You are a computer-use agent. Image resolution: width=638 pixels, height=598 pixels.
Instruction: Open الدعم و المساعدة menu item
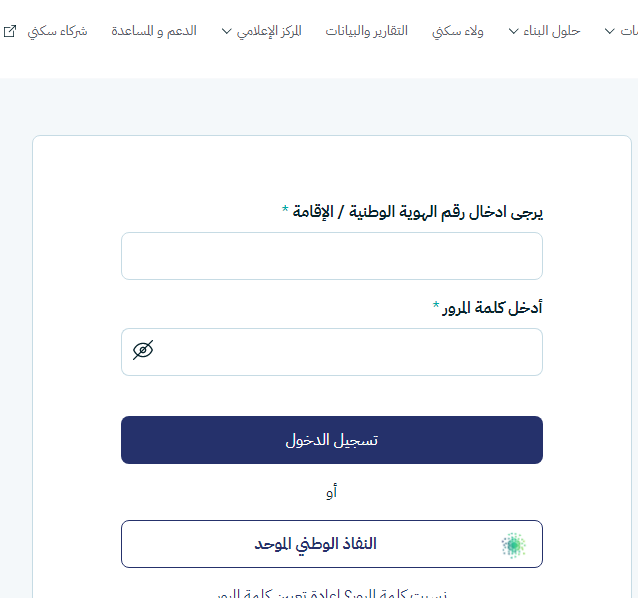154,31
